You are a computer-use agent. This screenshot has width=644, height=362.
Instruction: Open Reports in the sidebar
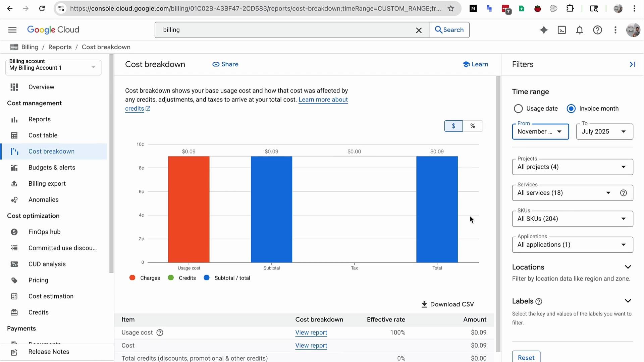coord(54,119)
